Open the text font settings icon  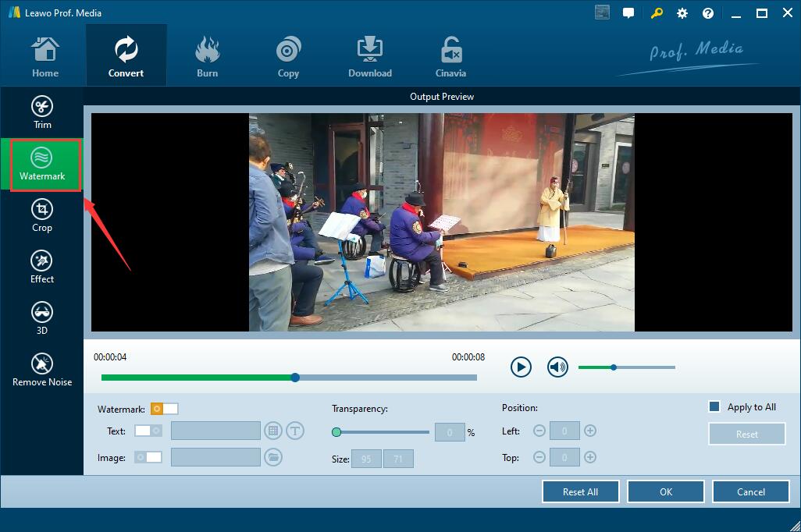tap(294, 431)
